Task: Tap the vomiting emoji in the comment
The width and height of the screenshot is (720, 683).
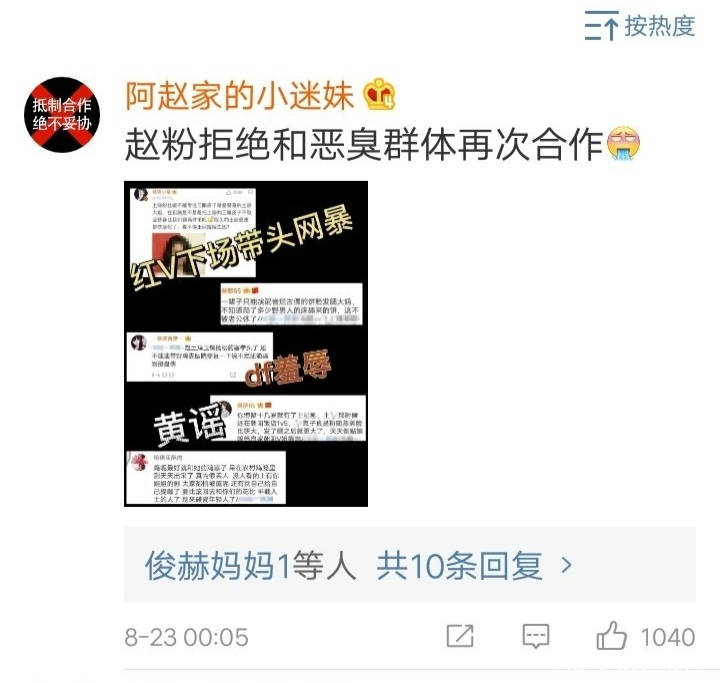Action: (x=623, y=143)
